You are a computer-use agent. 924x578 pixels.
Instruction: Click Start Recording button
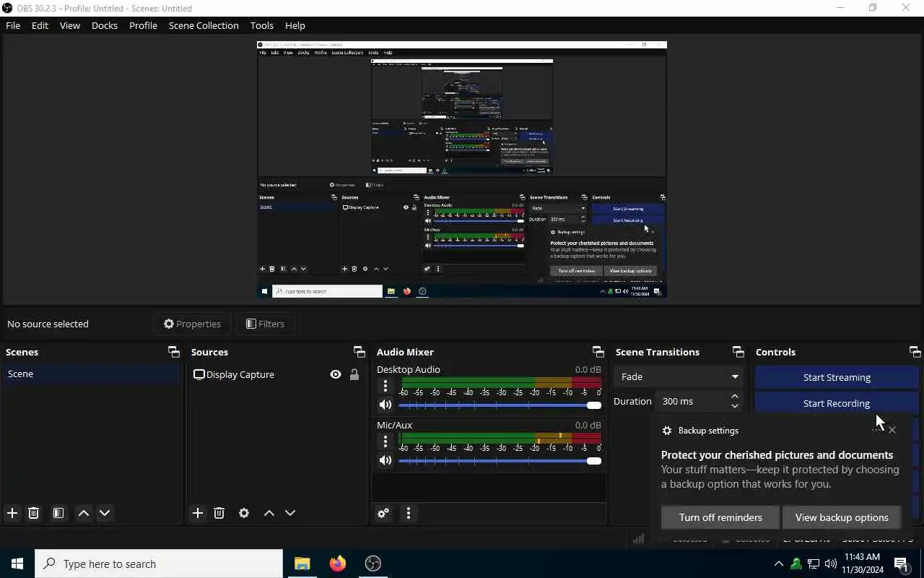pos(837,403)
